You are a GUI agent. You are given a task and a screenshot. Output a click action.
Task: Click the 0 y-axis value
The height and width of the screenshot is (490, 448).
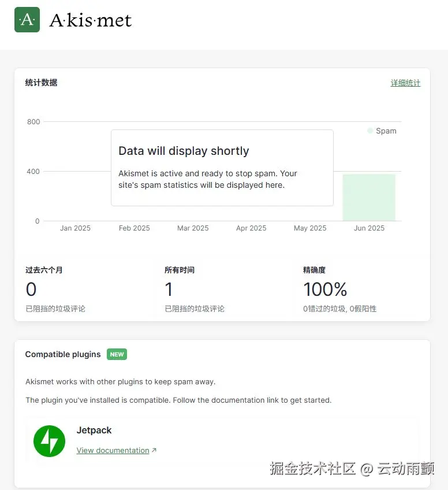(x=37, y=221)
